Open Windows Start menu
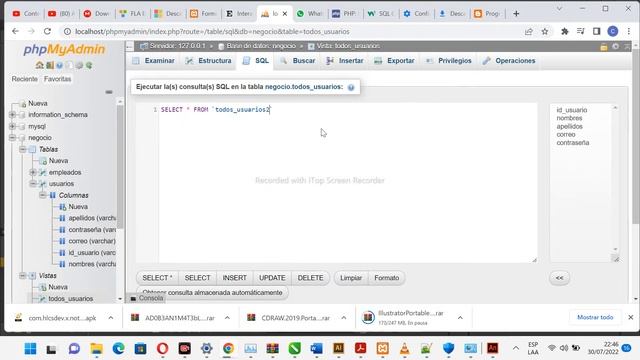The image size is (640, 360). (30, 349)
